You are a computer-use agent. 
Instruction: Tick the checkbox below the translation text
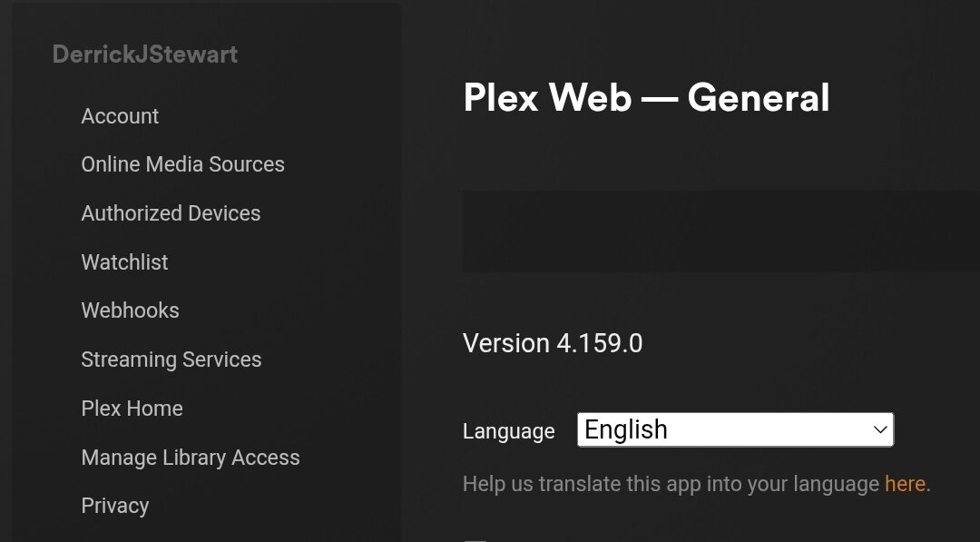point(475,539)
